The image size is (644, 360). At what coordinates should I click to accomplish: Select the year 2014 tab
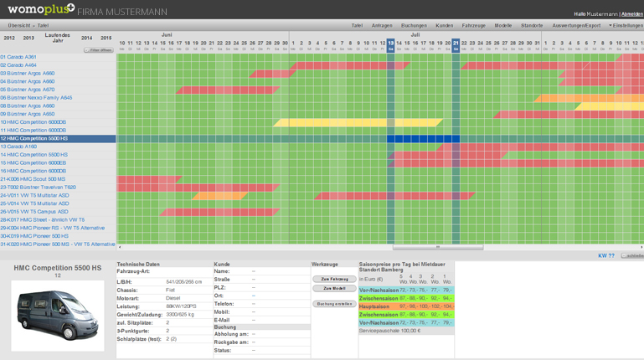(86, 38)
